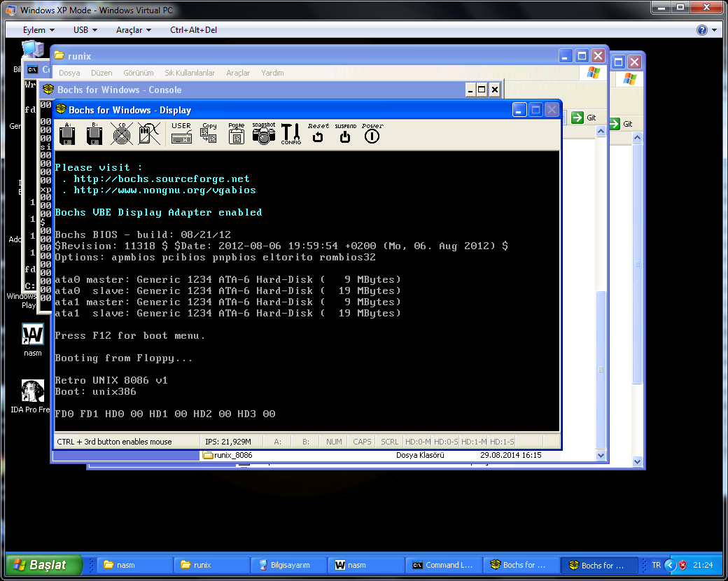Viewport: 728px width, 581px height.
Task: Click the system tray security shield icon
Action: 683,565
